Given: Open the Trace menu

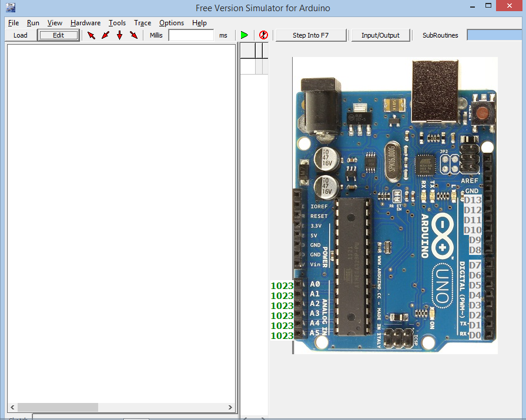Looking at the screenshot, I should point(143,23).
